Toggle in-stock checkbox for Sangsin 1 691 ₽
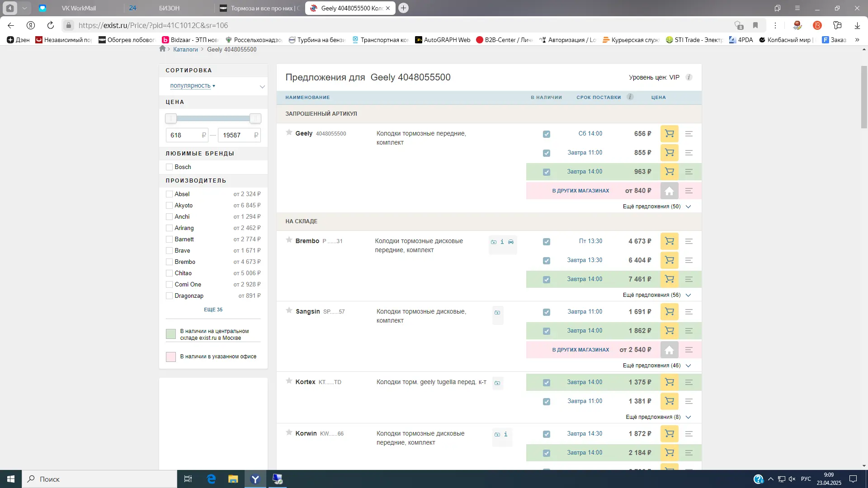Viewport: 868px width, 488px height. pos(547,312)
